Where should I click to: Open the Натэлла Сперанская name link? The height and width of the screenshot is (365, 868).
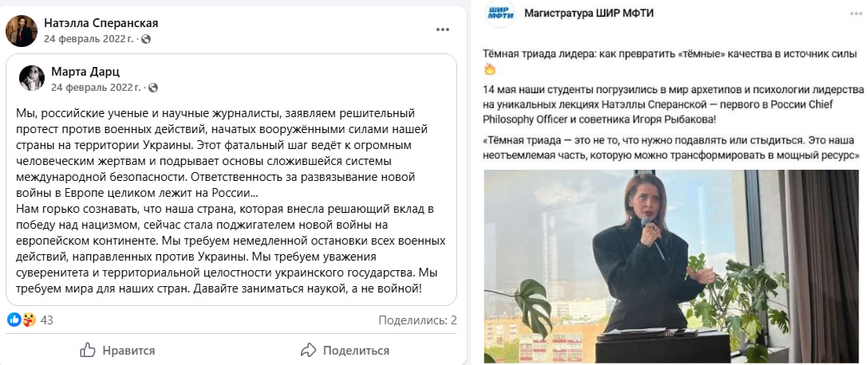pyautogui.click(x=101, y=23)
